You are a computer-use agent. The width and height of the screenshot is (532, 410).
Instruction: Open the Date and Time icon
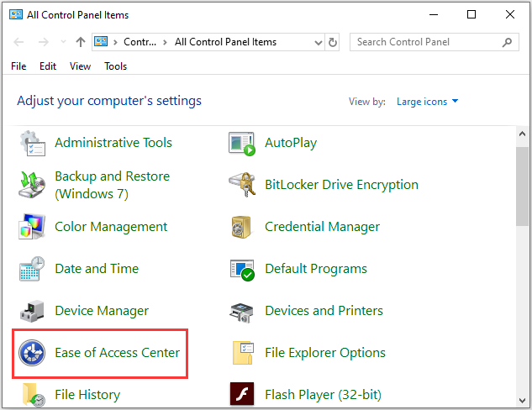coord(32,269)
